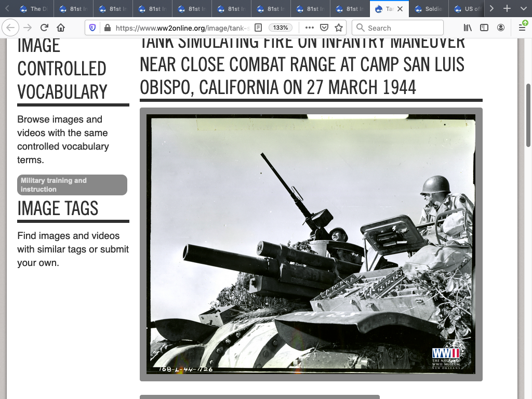Image resolution: width=532 pixels, height=399 pixels.
Task: Save page to Pocket
Action: [324, 28]
